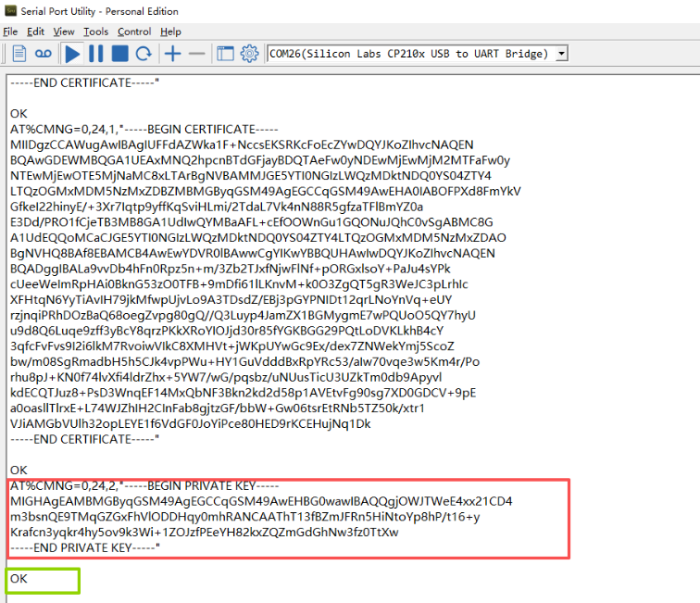This screenshot has width=700, height=603.
Task: Open settings via the gear icon
Action: pos(249,54)
